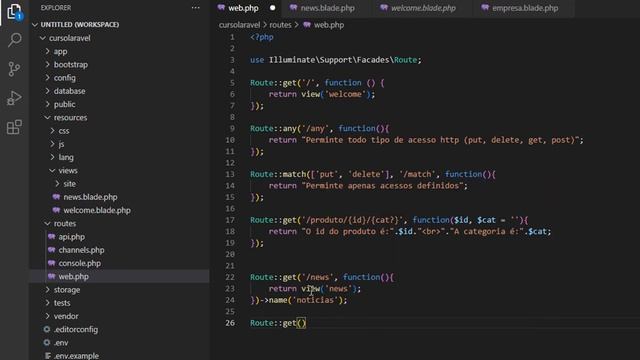Click the .env.example file icon
The image size is (640, 360).
48,356
